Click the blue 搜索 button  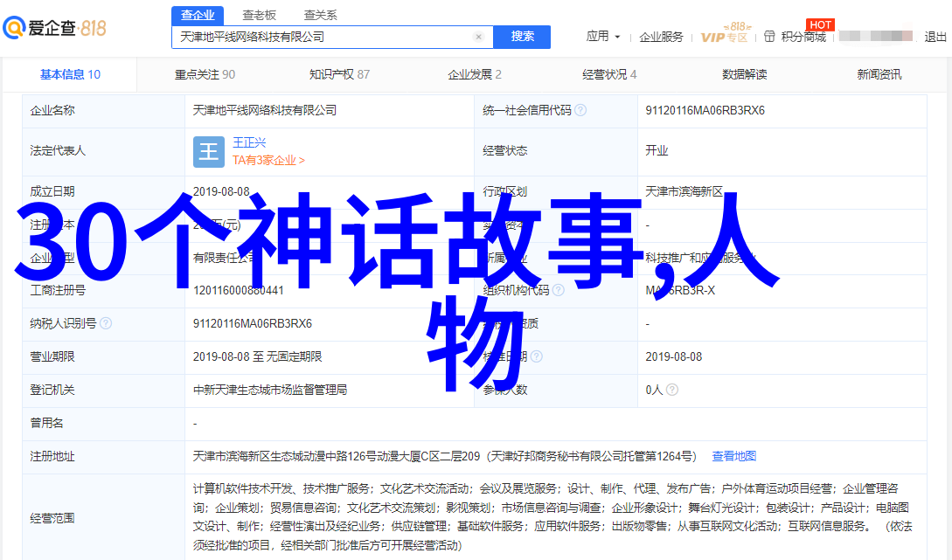coord(522,37)
